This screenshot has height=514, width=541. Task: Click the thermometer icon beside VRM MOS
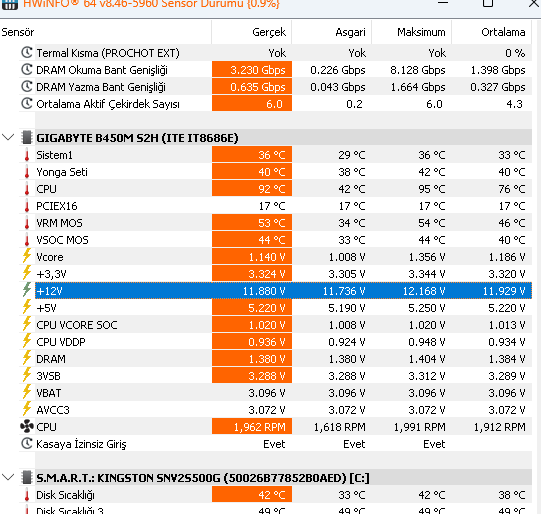[27, 223]
